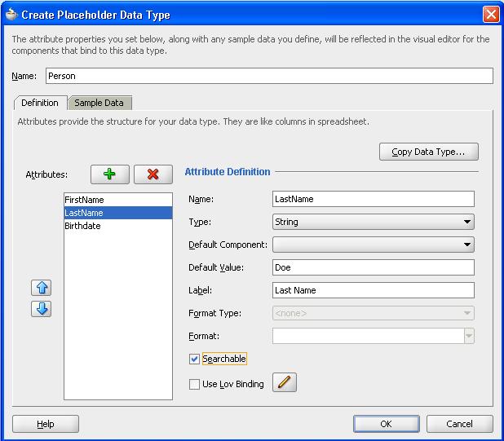Select FirstName in the attributes list
Viewport: 504px width, 441px height.
85,200
